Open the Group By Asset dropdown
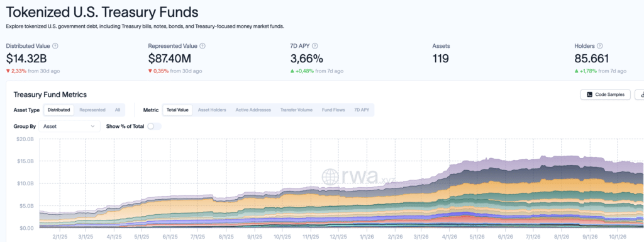 point(69,126)
